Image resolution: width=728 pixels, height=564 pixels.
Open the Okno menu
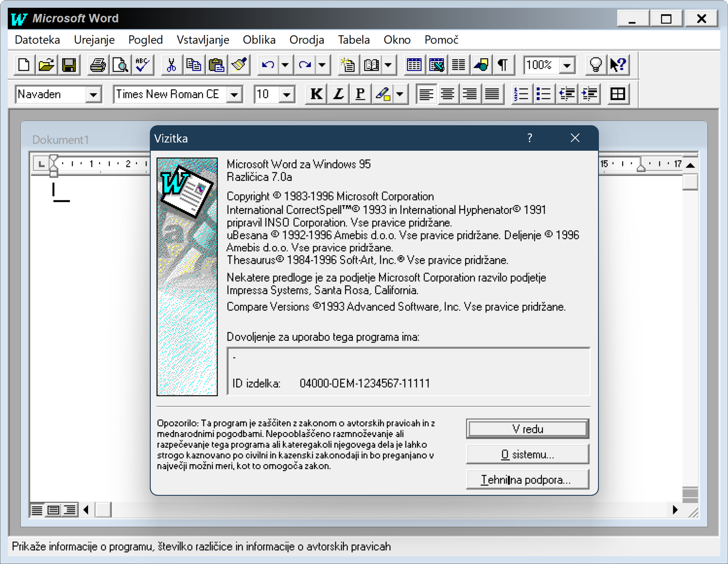[397, 40]
